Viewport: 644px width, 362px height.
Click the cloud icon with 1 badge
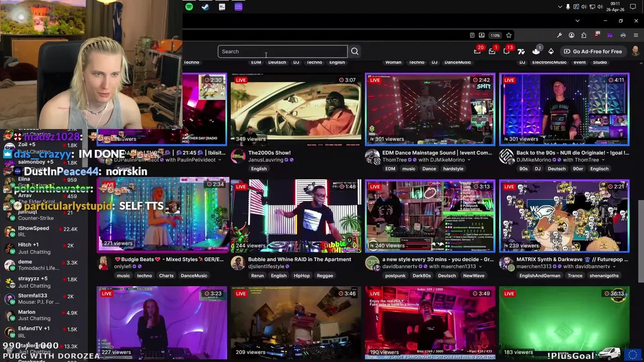(x=536, y=50)
